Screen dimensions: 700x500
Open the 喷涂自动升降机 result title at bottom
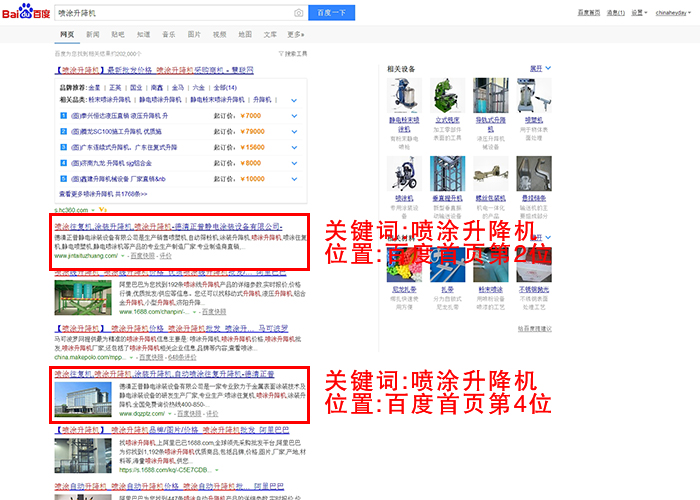[169, 486]
